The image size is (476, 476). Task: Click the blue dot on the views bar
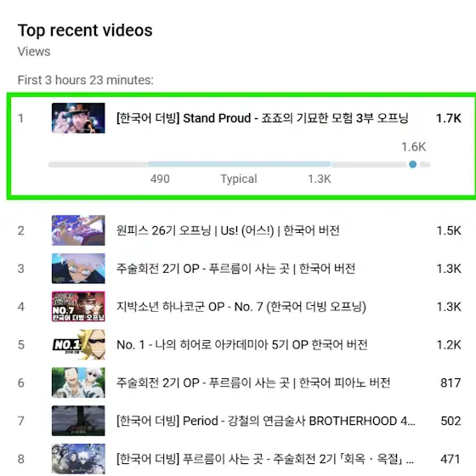[412, 165]
